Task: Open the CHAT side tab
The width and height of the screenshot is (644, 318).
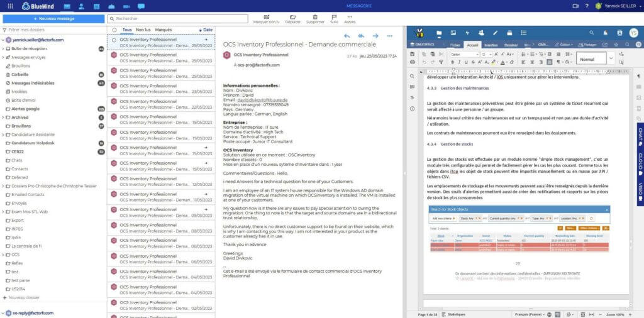Action: click(640, 136)
